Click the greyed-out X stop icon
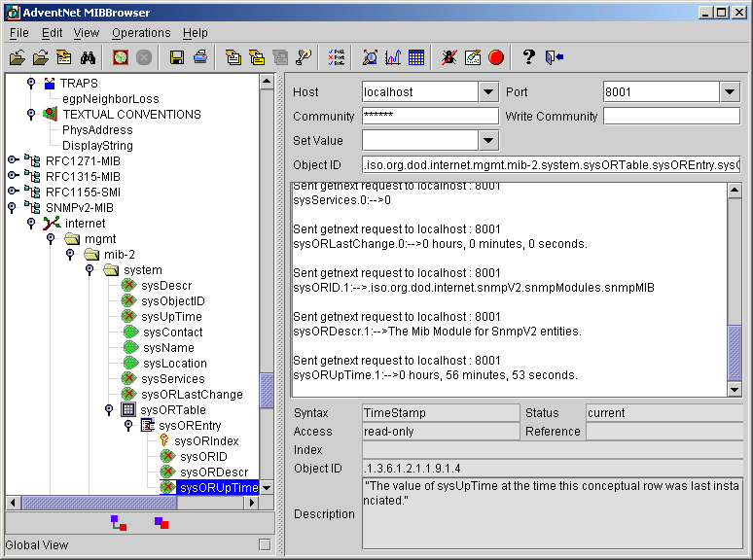This screenshot has width=753, height=560. coord(144,57)
